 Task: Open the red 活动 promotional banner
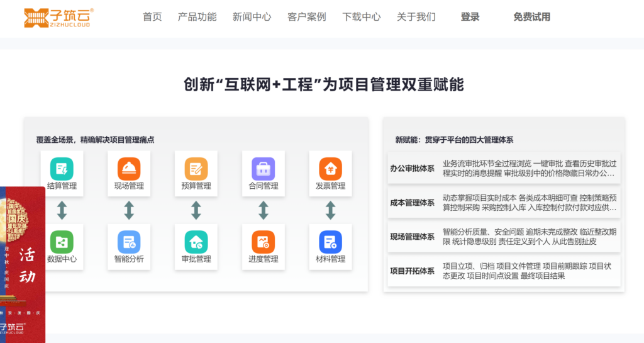pyautogui.click(x=23, y=264)
